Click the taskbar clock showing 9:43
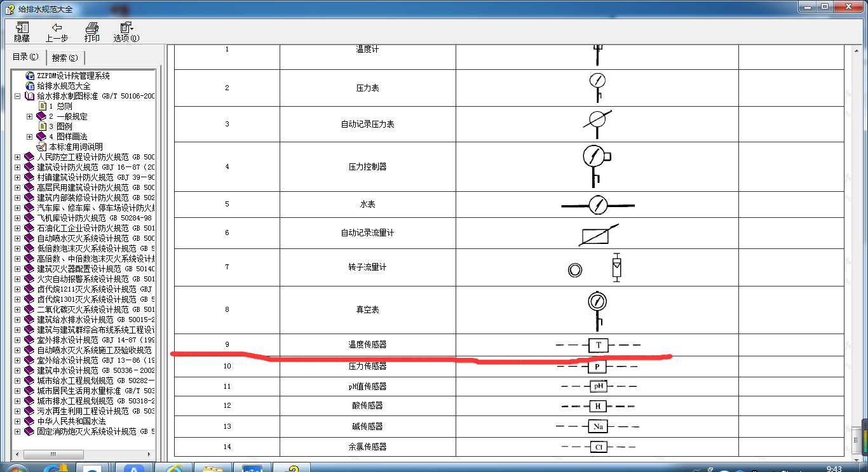The image size is (868, 472). point(834,469)
